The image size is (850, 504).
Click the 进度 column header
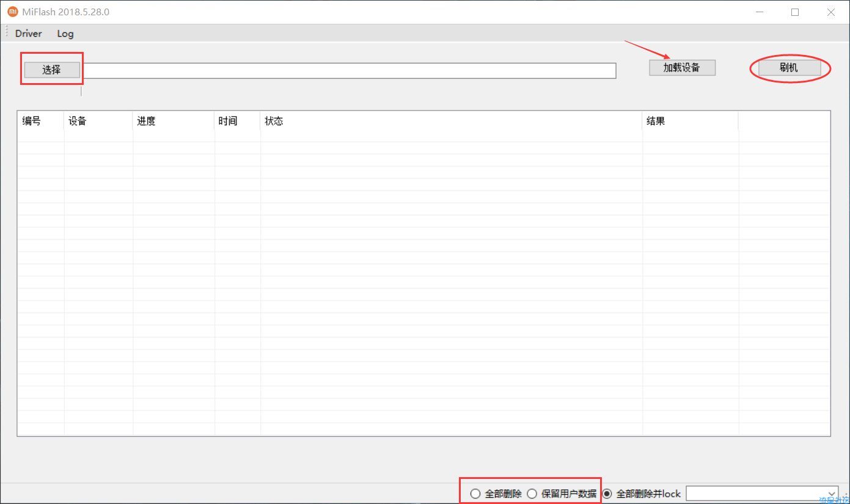174,121
